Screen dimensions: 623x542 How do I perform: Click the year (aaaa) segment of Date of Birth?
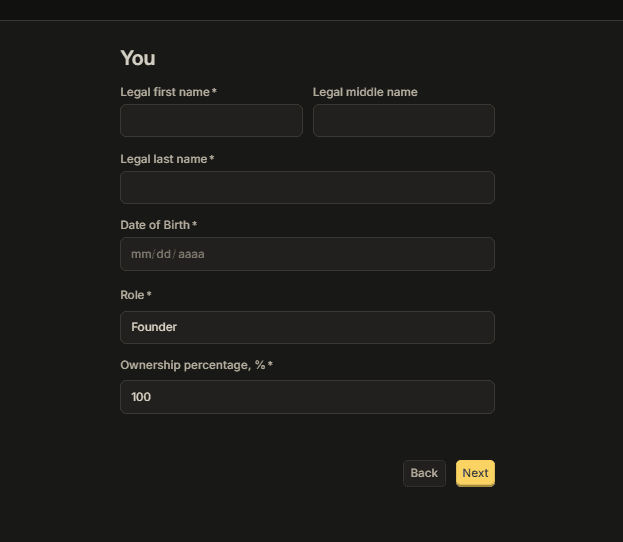191,254
